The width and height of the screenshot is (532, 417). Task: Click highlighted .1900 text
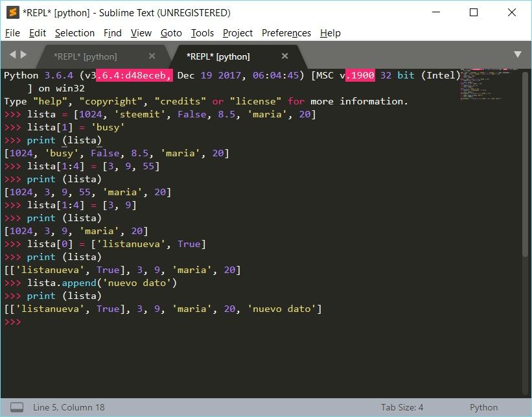coord(360,75)
